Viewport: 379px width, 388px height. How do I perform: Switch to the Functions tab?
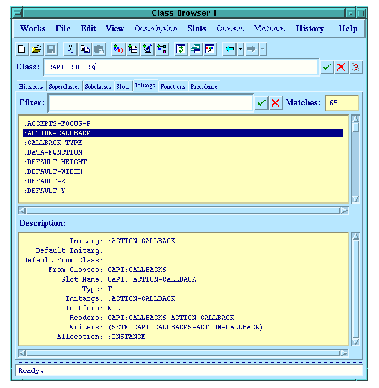[x=173, y=86]
